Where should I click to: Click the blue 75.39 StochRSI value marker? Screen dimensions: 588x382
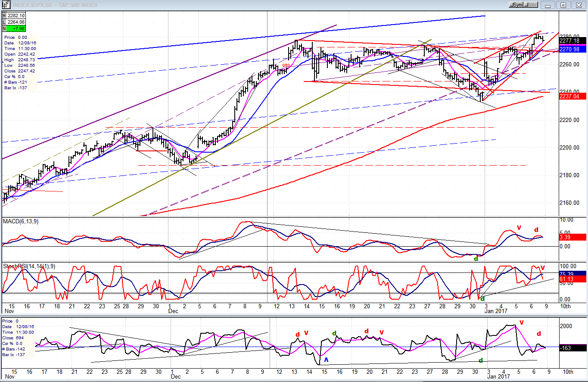[572, 274]
